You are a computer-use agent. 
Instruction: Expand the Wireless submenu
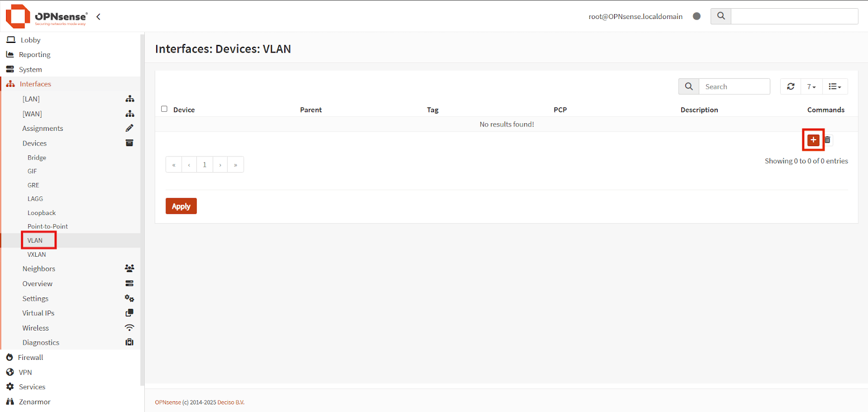pos(35,328)
